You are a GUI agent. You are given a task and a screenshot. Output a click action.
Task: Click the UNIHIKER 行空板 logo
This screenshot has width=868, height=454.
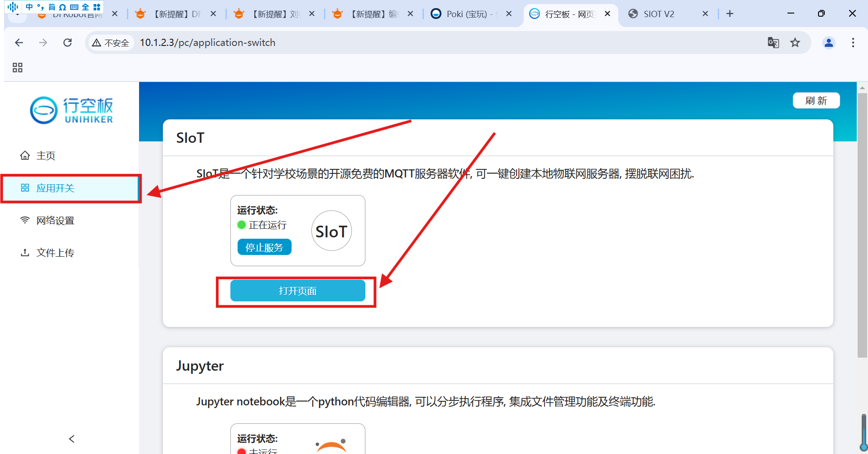(72, 110)
